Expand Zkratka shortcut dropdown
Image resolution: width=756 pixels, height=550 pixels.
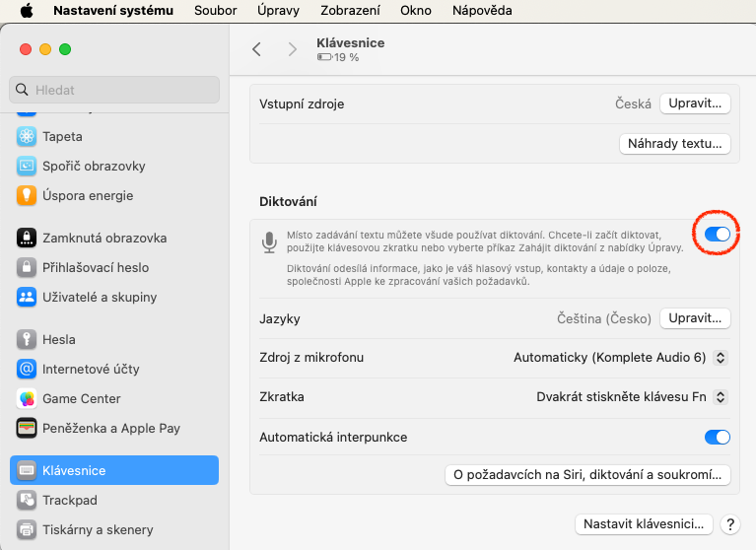pos(631,397)
